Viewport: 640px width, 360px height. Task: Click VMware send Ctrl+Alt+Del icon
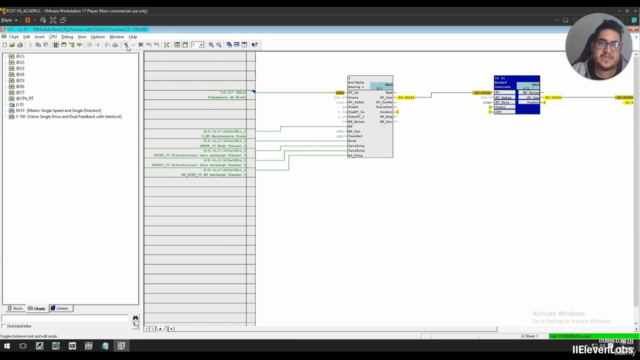coord(43,20)
